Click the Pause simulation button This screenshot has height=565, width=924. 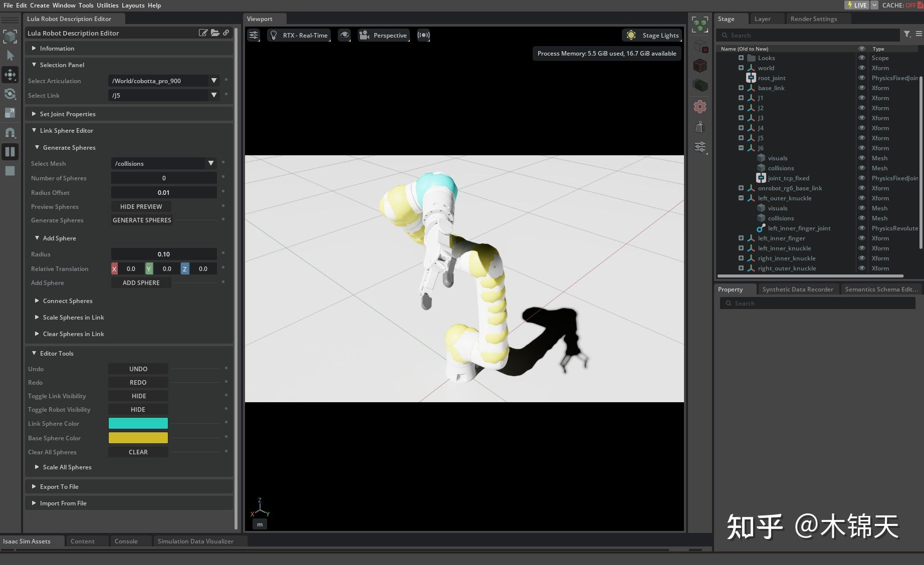(x=10, y=151)
